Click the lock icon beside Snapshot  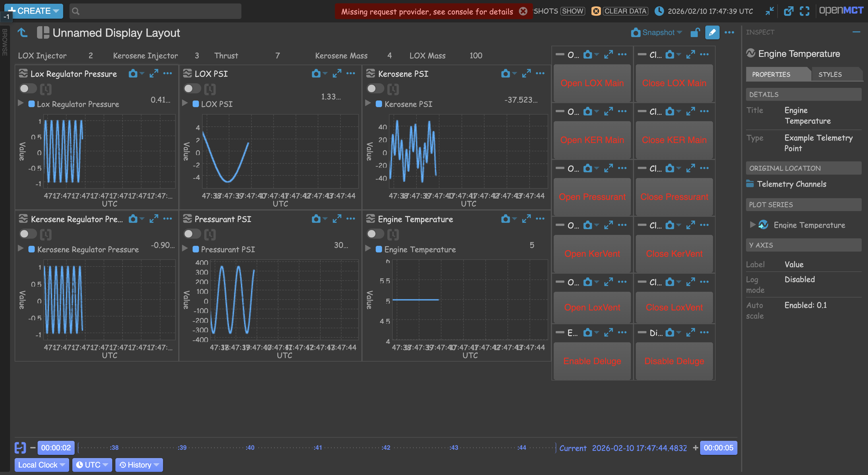(695, 33)
